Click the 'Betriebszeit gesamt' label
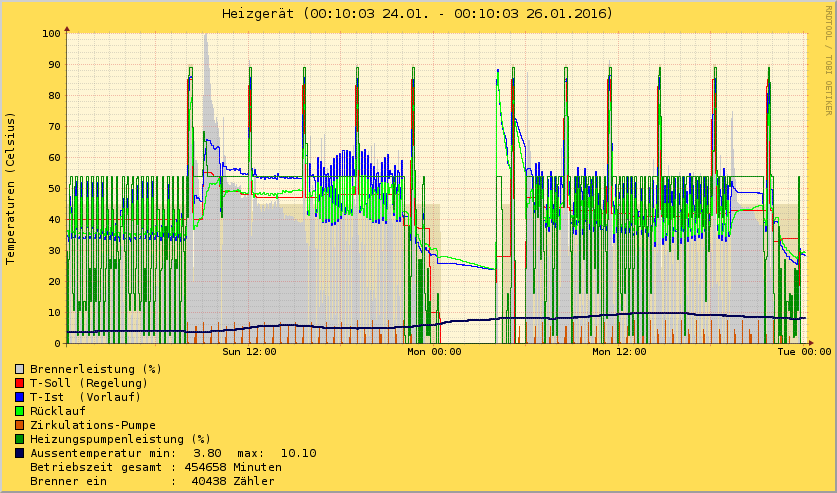 96,467
